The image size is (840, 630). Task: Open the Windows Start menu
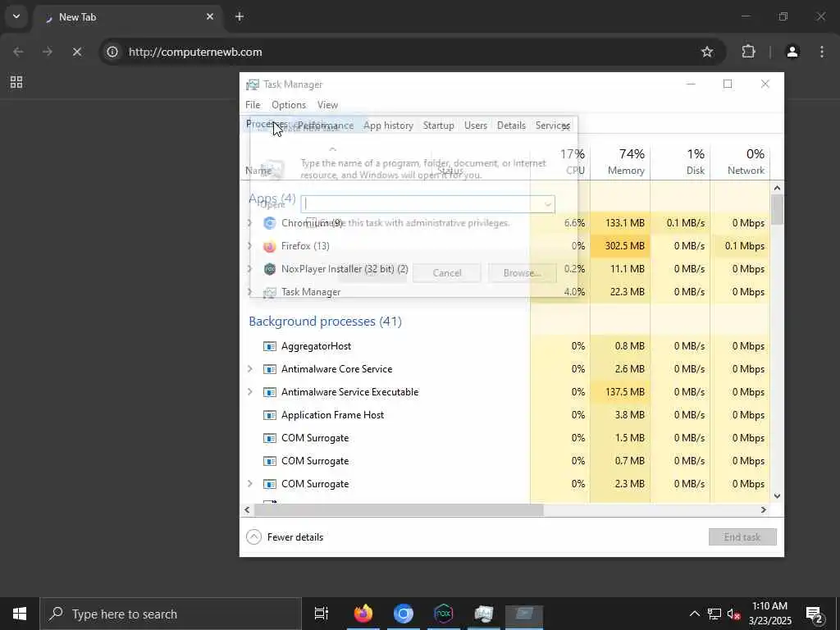20,614
